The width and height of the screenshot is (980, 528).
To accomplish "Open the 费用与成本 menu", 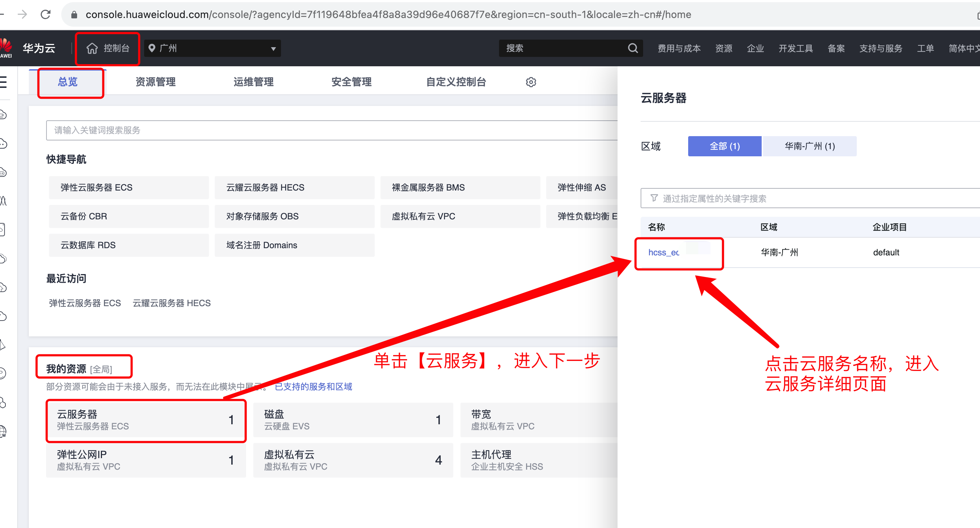I will coord(679,48).
